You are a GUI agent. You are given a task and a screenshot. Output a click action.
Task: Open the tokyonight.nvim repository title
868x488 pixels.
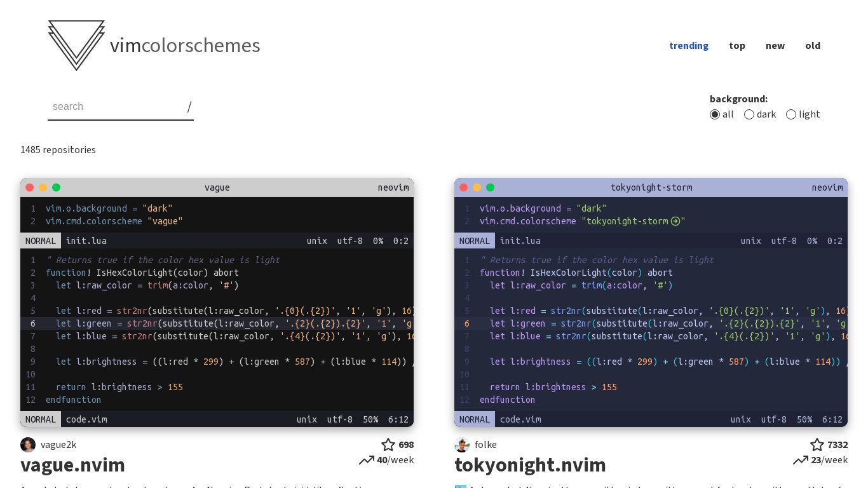531,465
